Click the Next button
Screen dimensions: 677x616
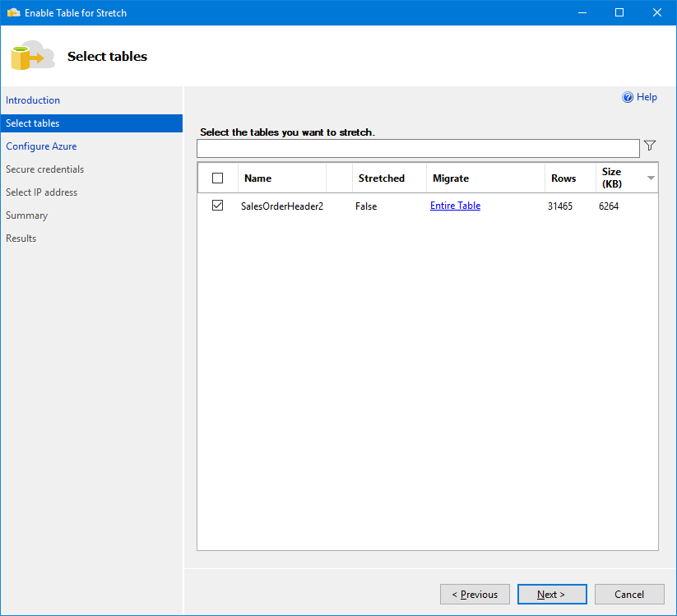[552, 595]
